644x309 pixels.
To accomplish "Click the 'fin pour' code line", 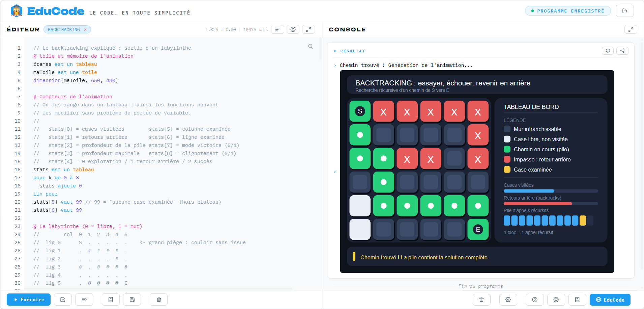I will 46,194.
